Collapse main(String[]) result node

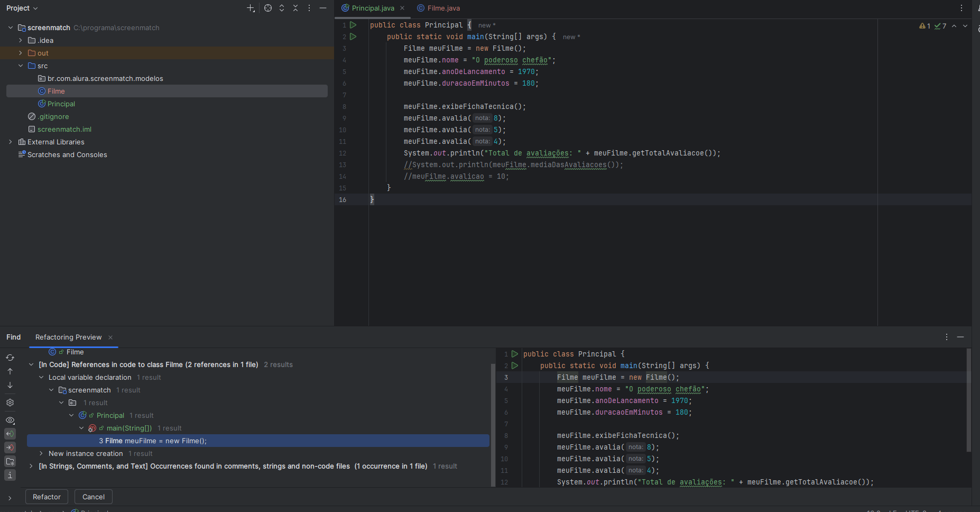coord(81,428)
